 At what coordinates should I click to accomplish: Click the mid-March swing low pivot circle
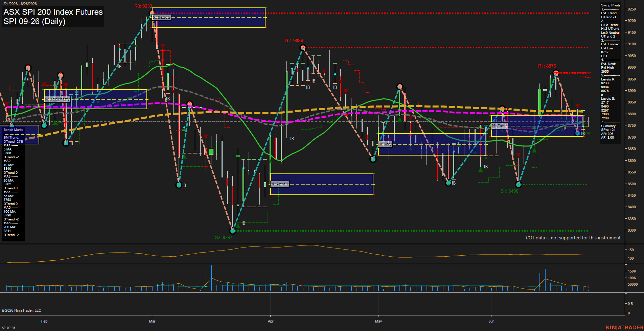click(x=179, y=185)
